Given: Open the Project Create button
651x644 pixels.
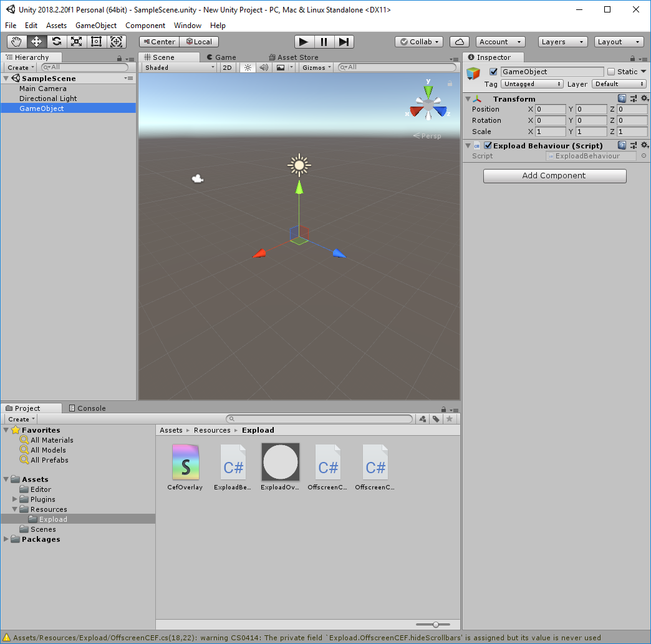Looking at the screenshot, I should click(21, 419).
